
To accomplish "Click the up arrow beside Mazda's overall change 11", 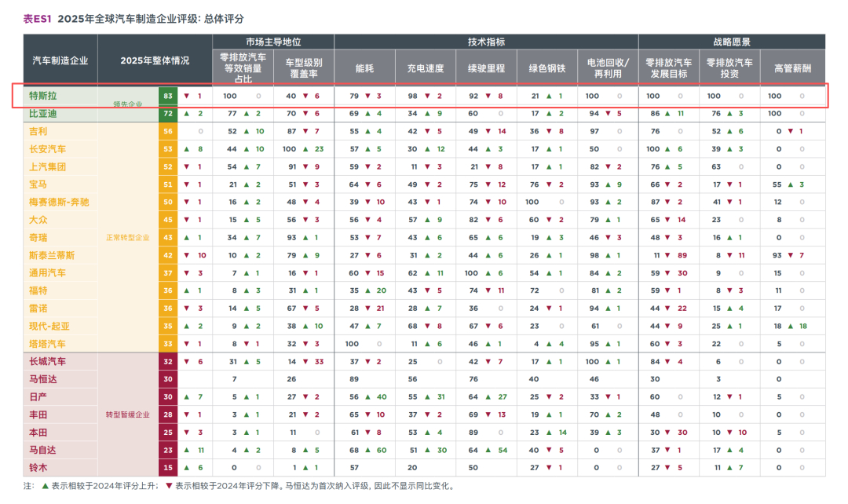I will [187, 450].
